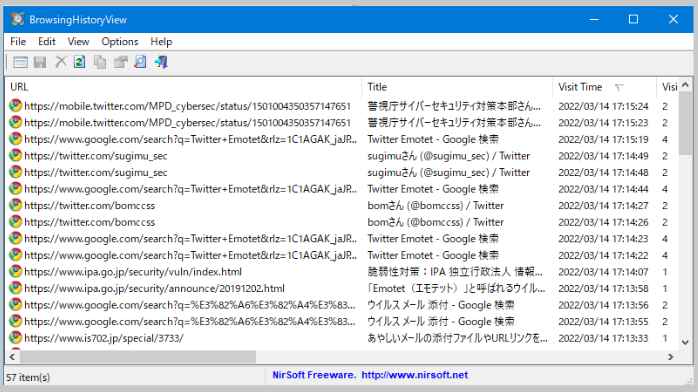Click the Properties toolbar icon
This screenshot has width=698, height=392.
click(120, 62)
